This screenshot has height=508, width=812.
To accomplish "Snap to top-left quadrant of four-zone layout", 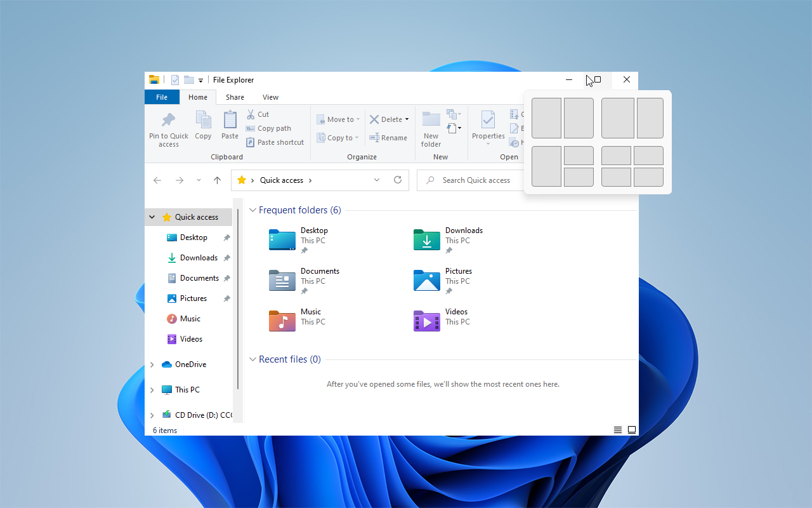I will [x=616, y=156].
